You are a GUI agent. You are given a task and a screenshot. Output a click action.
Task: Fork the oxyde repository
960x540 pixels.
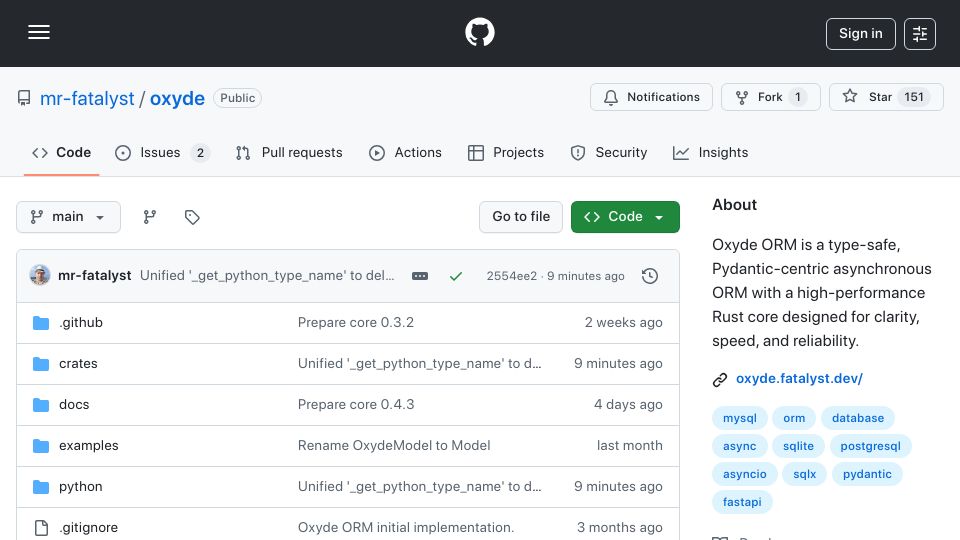click(770, 97)
